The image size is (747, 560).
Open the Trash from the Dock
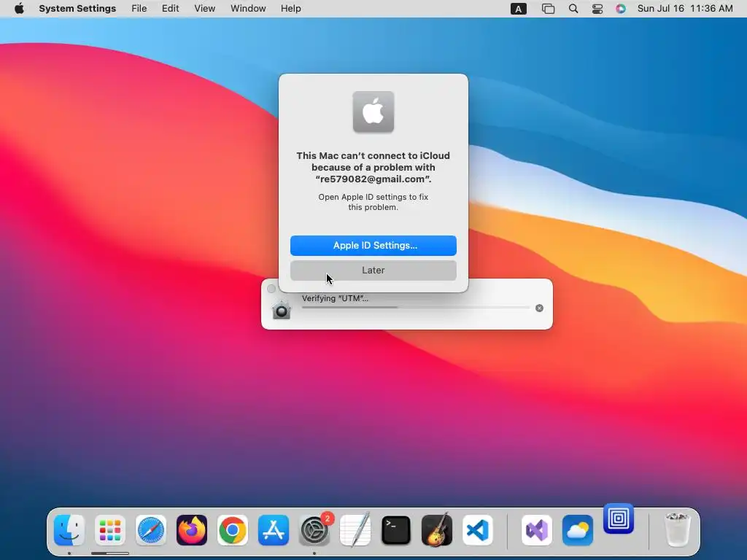pos(677,530)
